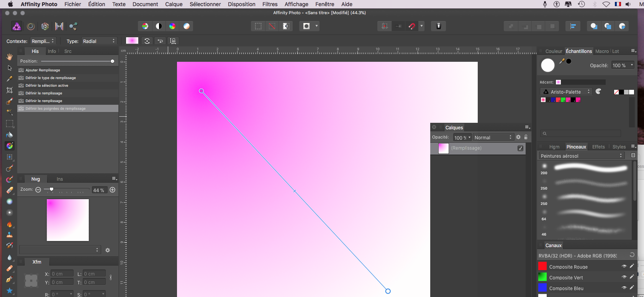Image resolution: width=644 pixels, height=297 pixels.
Task: Expand snapping options dropdown arrow
Action: tap(421, 26)
